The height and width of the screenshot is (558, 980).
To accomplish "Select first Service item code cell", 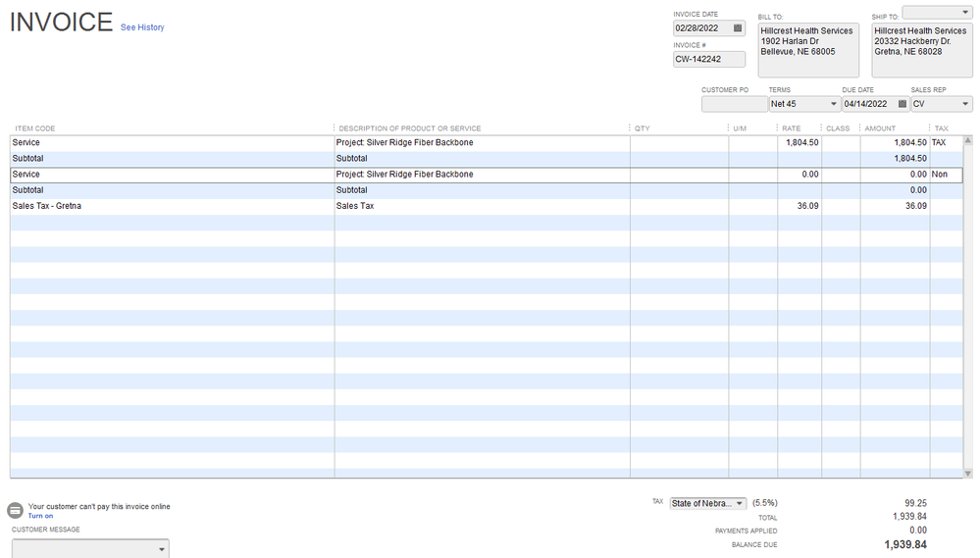I will 172,142.
